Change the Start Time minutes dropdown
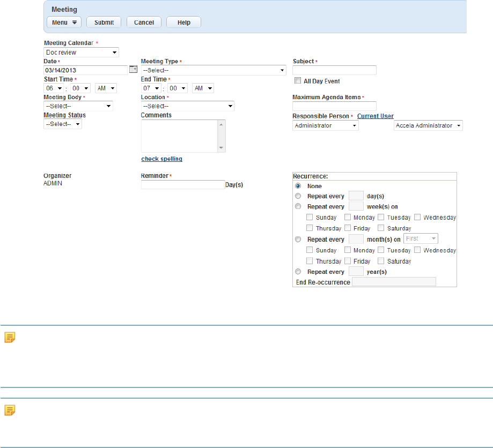This screenshot has width=493, height=448. [80, 88]
